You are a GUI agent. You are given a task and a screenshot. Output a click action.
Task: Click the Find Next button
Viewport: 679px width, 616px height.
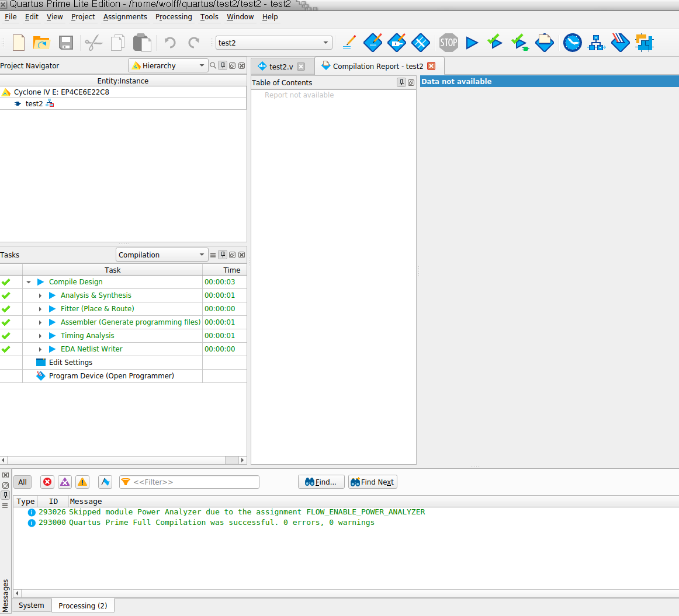(372, 482)
